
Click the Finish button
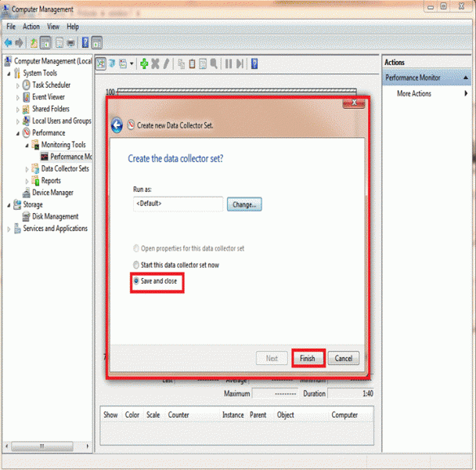[308, 358]
